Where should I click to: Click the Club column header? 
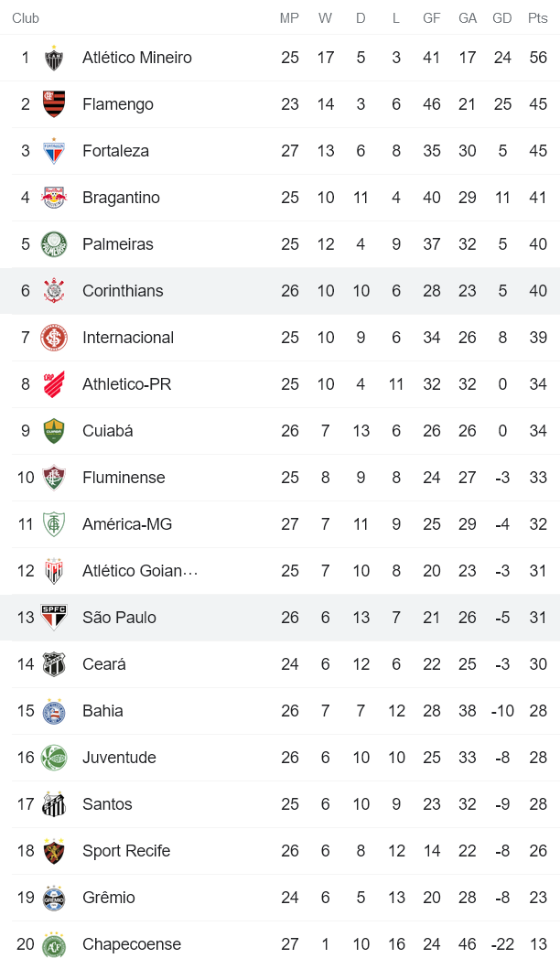tap(26, 18)
